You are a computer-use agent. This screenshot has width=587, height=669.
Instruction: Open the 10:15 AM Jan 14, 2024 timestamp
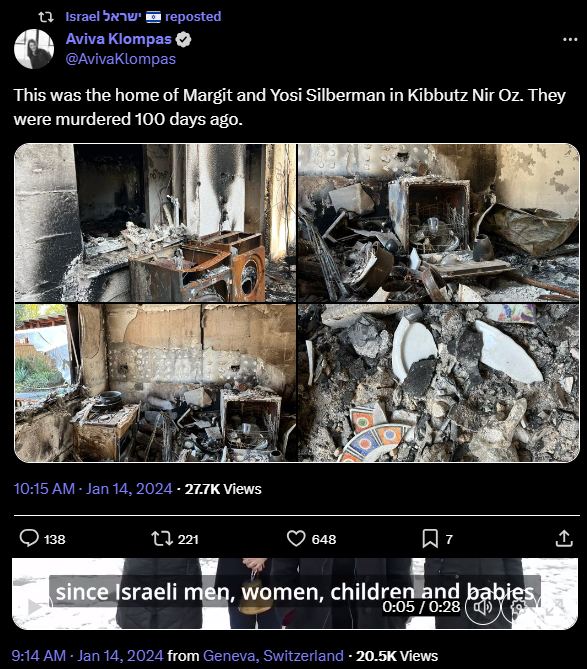[x=93, y=489]
